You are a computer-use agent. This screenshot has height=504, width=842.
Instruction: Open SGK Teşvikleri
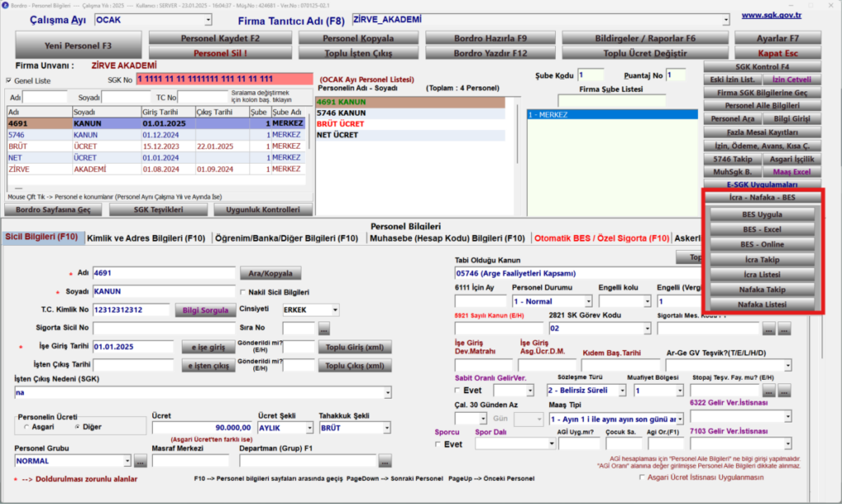pos(159,210)
